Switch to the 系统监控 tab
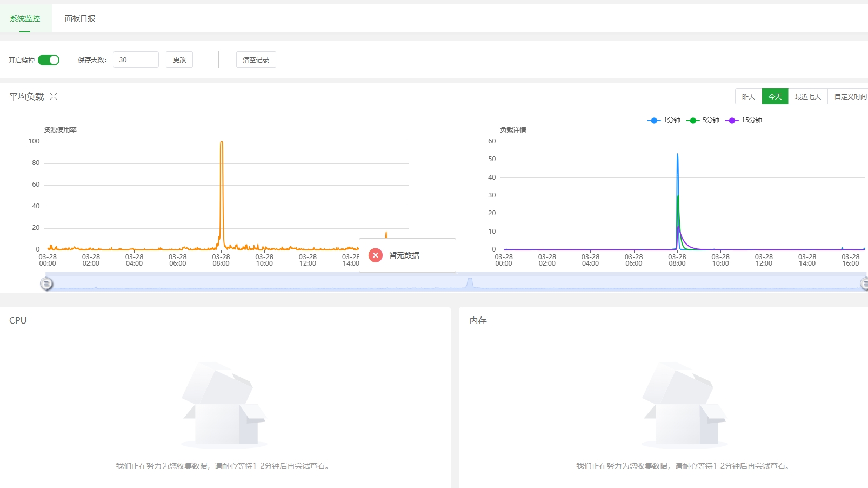The height and width of the screenshot is (488, 868). click(25, 18)
